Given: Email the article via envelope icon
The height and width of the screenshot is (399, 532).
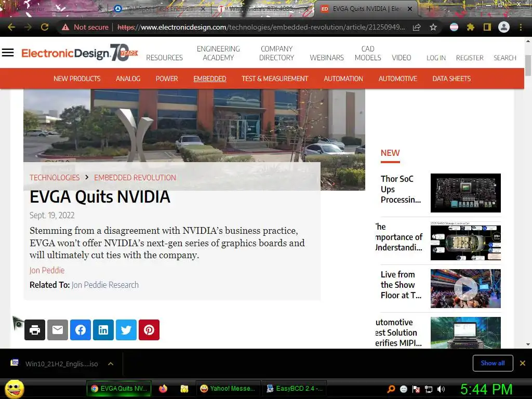Looking at the screenshot, I should 58,330.
